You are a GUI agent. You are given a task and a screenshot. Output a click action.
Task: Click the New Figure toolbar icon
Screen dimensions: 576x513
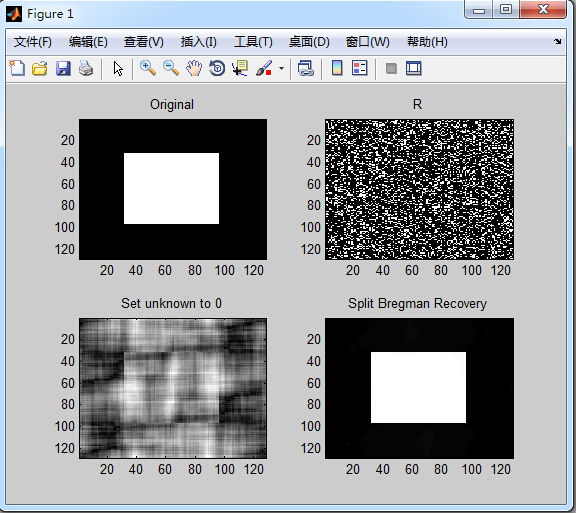coord(17,68)
